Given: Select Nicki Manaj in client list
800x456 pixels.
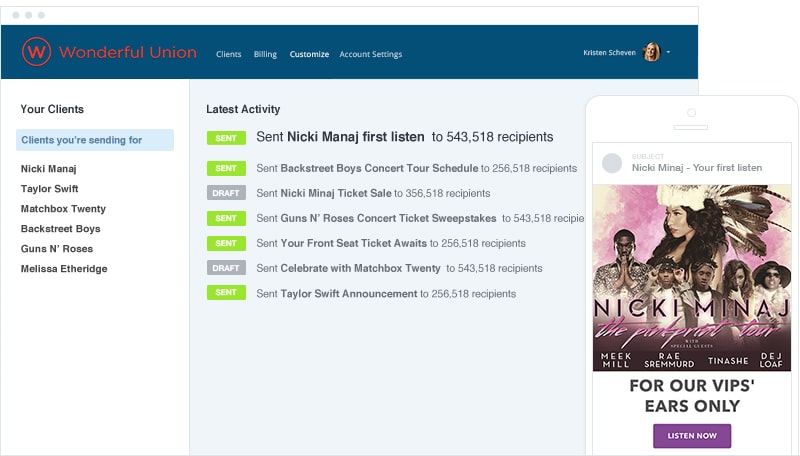Looking at the screenshot, I should click(48, 169).
